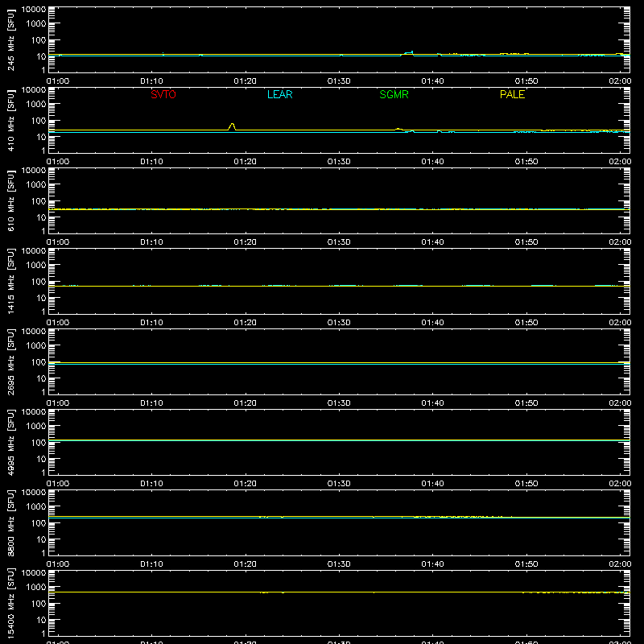
Task: Click the 1000 y-axis value on 4995 MHz panel
Action: 36,427
